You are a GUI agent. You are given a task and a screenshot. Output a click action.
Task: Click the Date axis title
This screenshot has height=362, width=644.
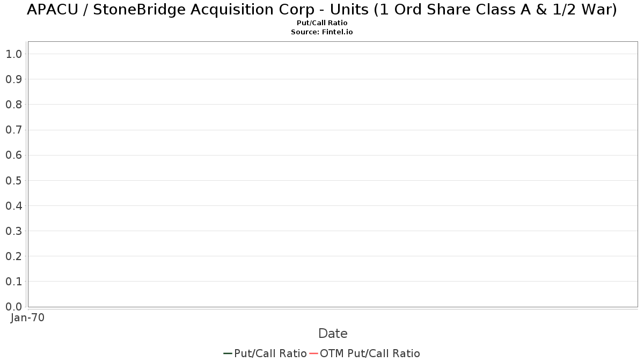(333, 334)
